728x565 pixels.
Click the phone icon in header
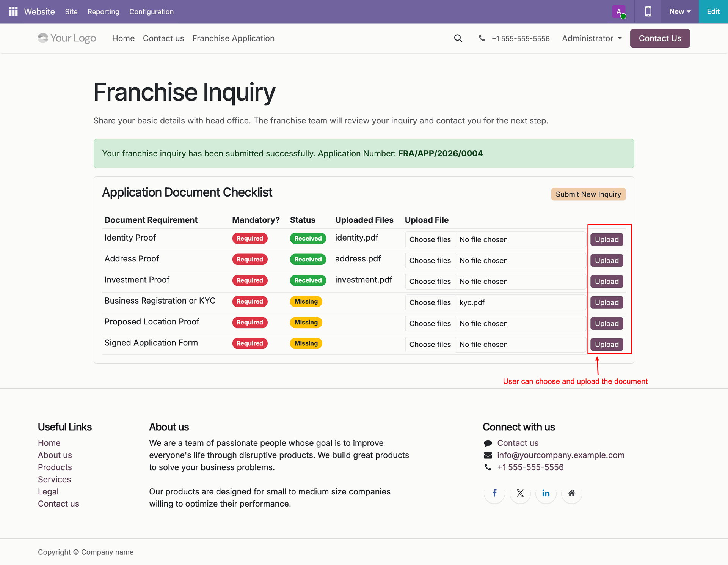pyautogui.click(x=482, y=38)
